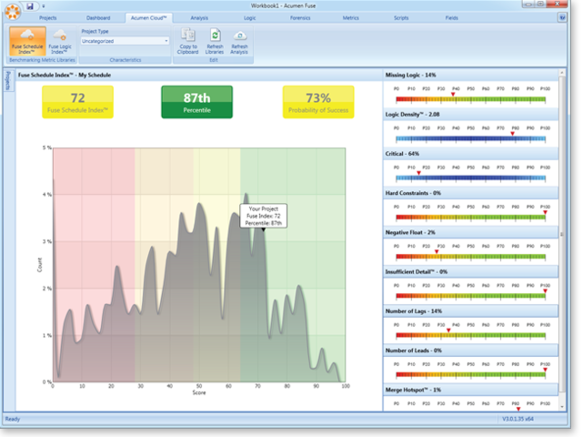Click the Number of Lags percentile bar
582x437 pixels.
471,336
